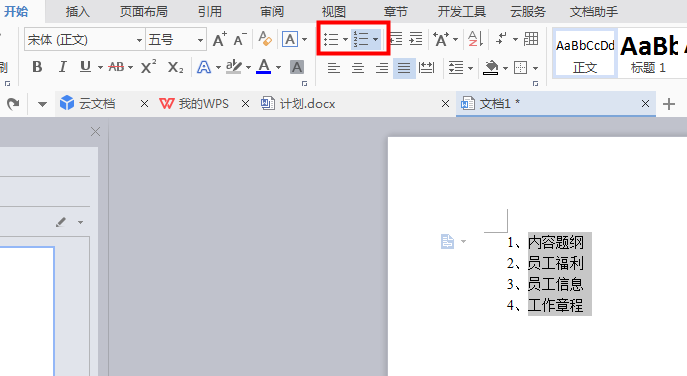This screenshot has height=376, width=687.
Task: Apply text highlight color
Action: pyautogui.click(x=234, y=67)
